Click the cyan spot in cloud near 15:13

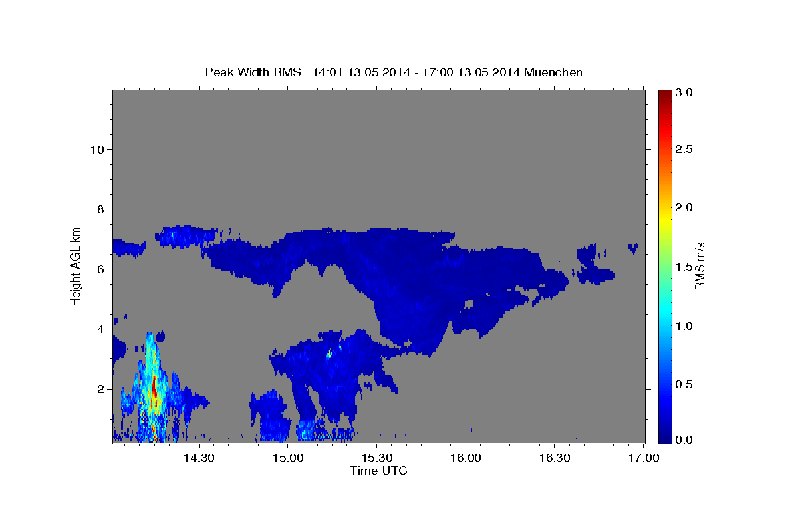[329, 354]
